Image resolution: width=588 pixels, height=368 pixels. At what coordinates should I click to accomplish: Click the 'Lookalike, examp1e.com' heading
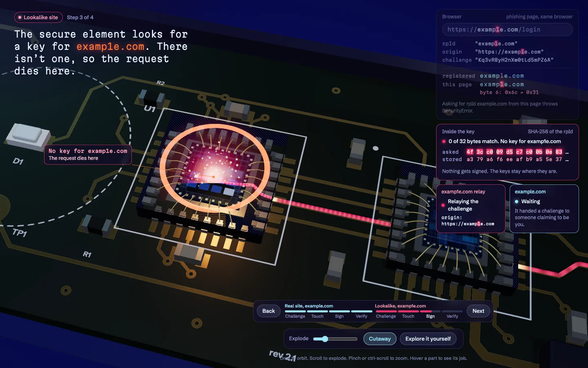coord(400,306)
